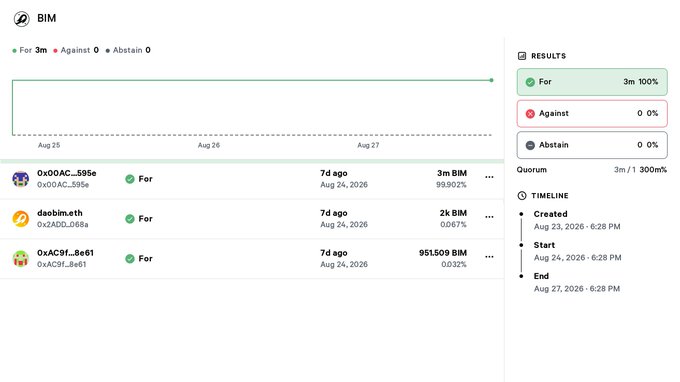Click the 3m BIM voting power value
680x382 pixels.
tap(451, 173)
